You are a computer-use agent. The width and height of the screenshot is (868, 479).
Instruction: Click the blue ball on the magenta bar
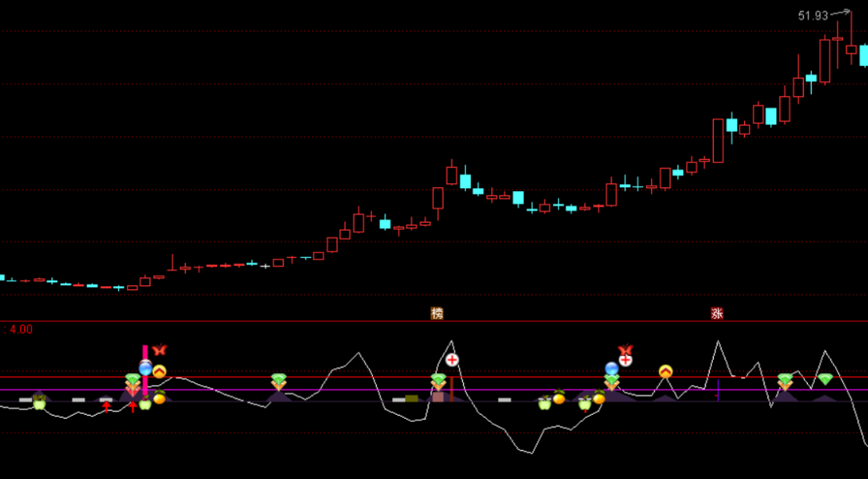tap(145, 368)
